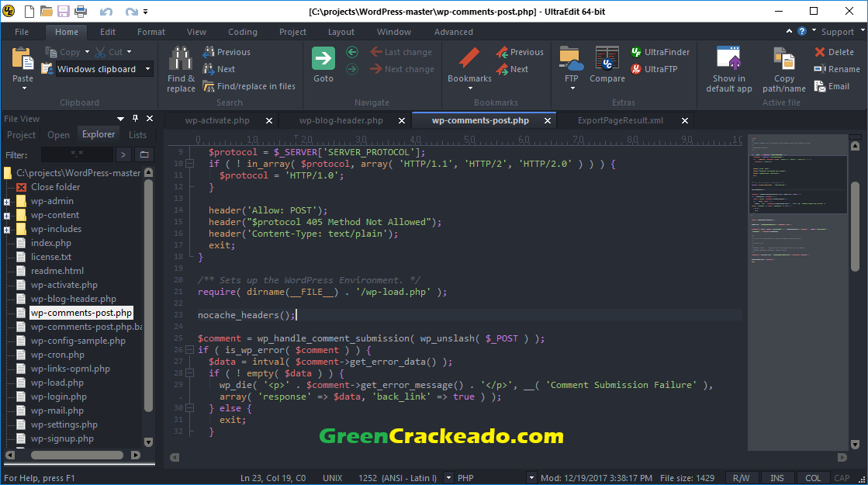Open UltraFinder
Viewport: 868px width, 485px height.
[x=660, y=51]
